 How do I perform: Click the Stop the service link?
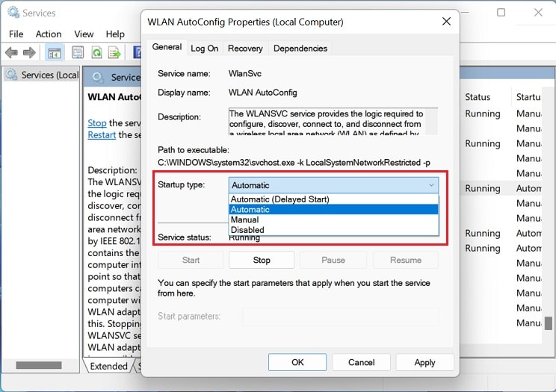point(97,123)
